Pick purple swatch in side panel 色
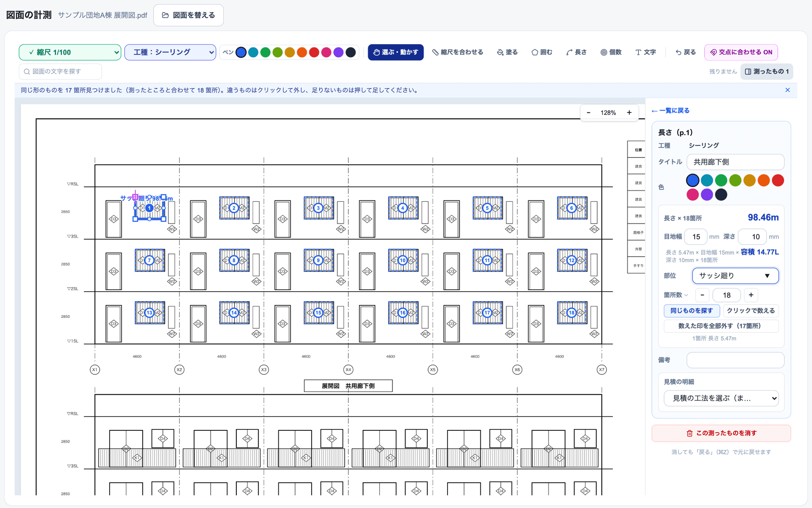Viewport: 812px width, 508px height. (707, 195)
